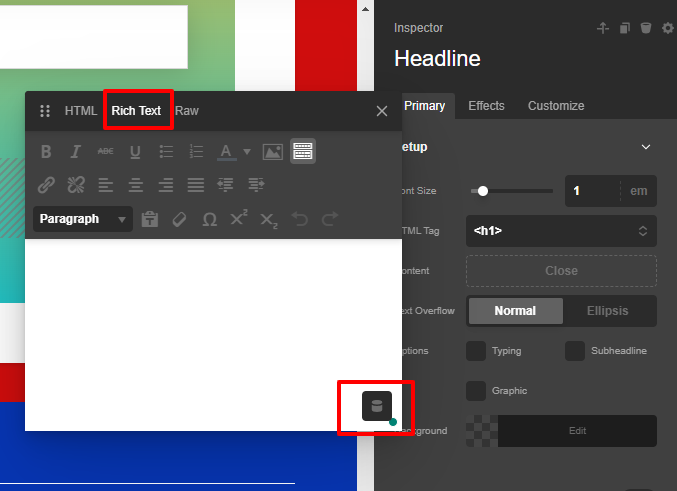Collapse the Setup section chevron
This screenshot has width=677, height=491.
click(x=646, y=147)
